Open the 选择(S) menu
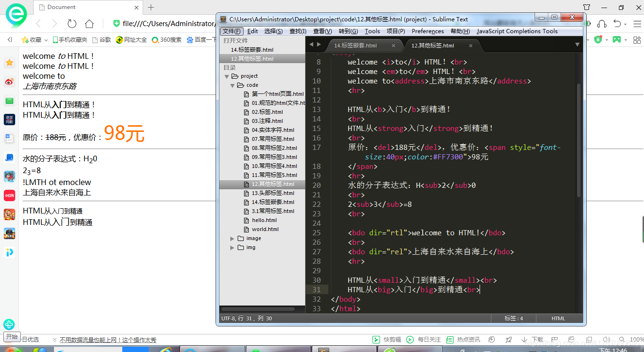Viewport: 644px width, 352px height. [273, 31]
